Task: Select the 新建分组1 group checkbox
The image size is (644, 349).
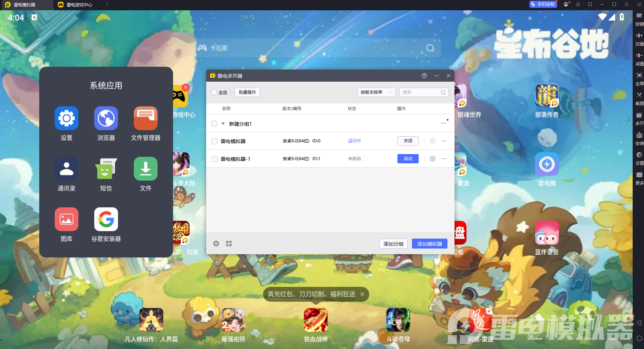Action: point(214,124)
